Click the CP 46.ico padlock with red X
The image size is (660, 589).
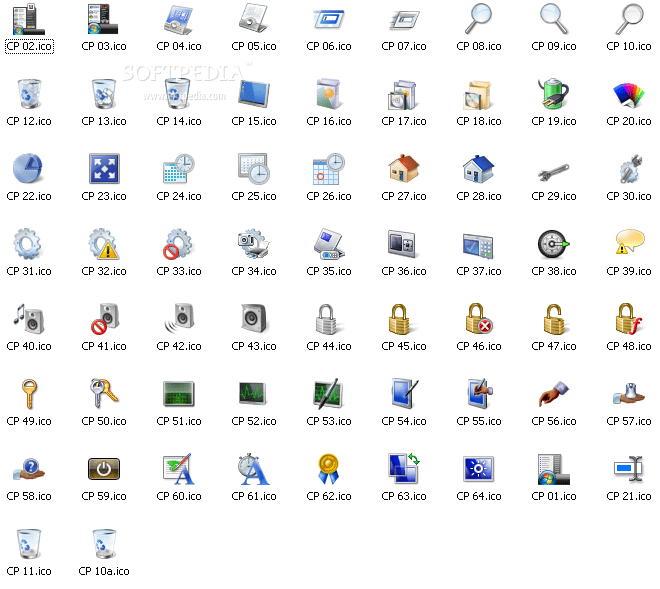[479, 319]
